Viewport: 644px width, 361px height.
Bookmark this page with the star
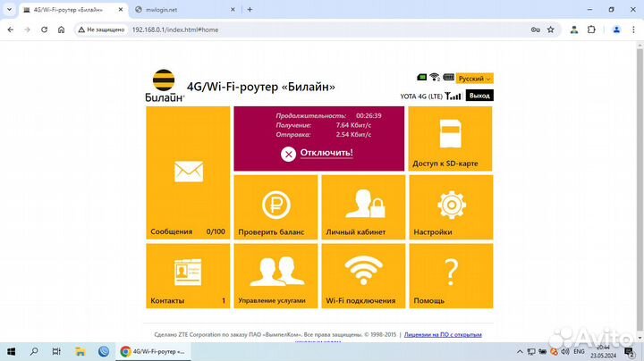(551, 29)
